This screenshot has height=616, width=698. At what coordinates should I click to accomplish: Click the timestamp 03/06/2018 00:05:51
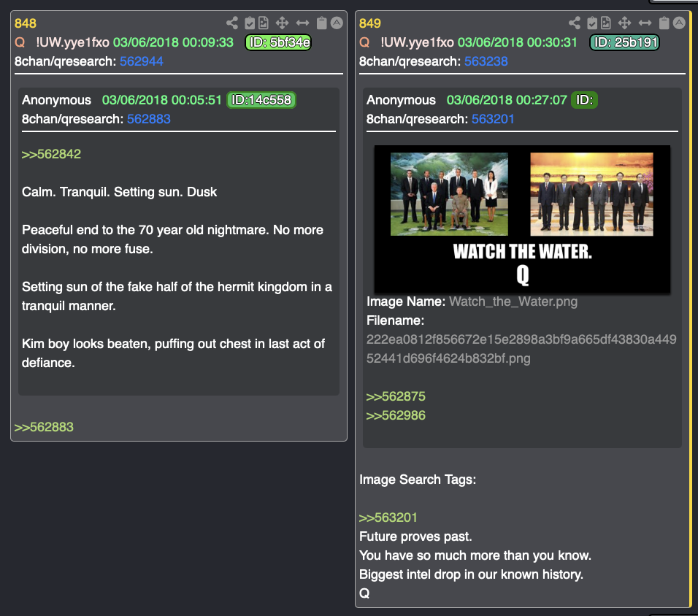click(162, 100)
